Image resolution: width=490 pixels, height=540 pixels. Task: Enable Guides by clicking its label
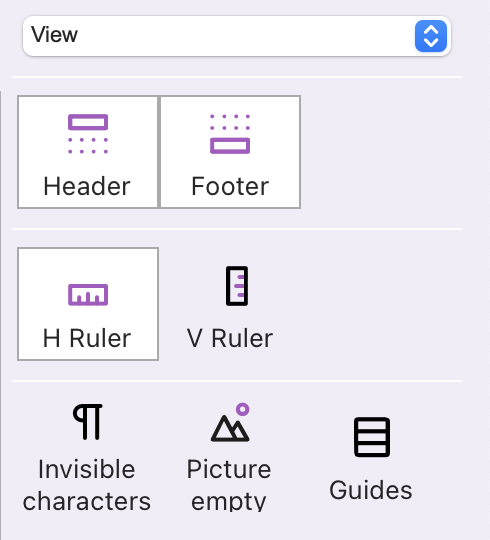coord(371,490)
